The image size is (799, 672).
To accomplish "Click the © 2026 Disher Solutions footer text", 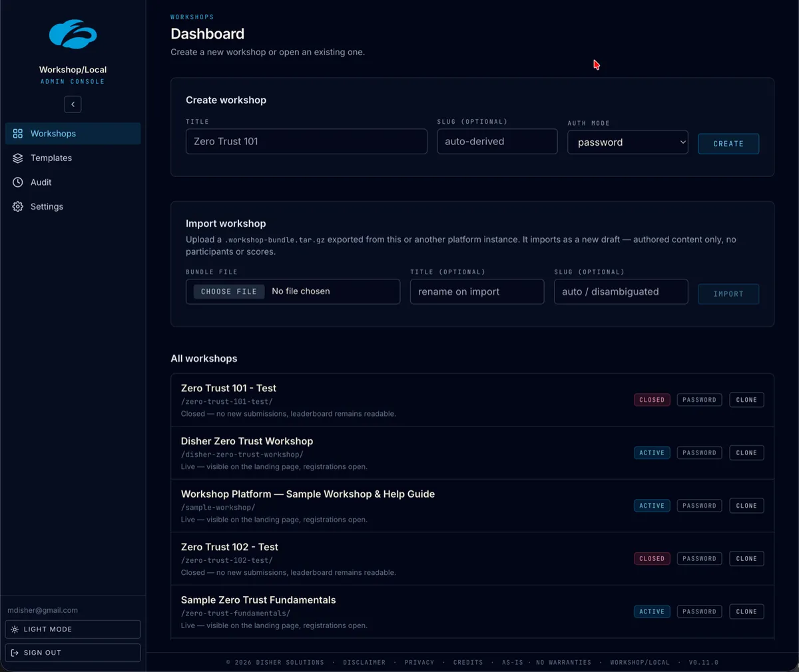I will click(275, 663).
